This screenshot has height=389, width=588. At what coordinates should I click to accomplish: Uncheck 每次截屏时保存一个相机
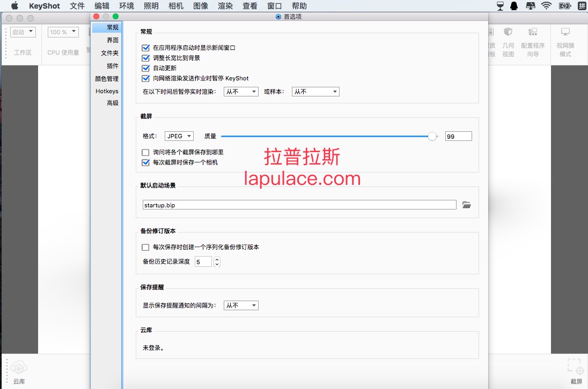[x=145, y=162]
